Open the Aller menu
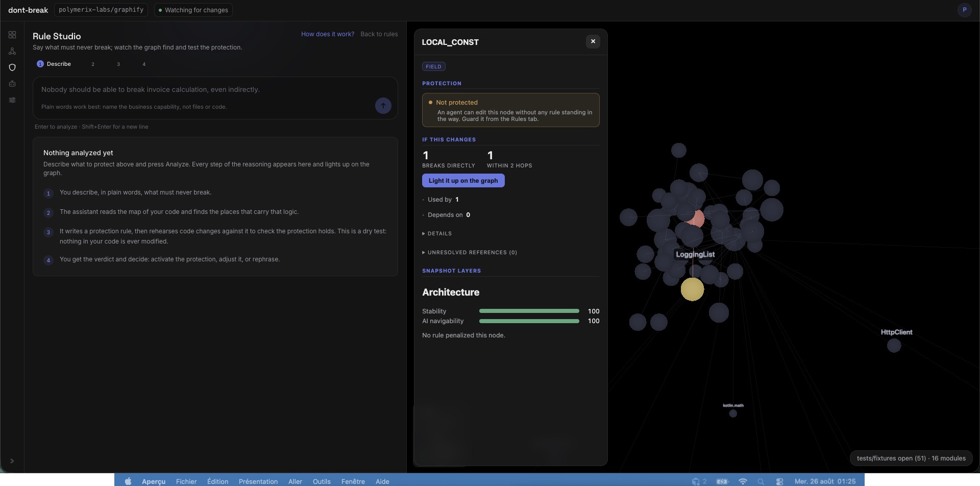Screen dimensions: 980x486 click(x=295, y=481)
